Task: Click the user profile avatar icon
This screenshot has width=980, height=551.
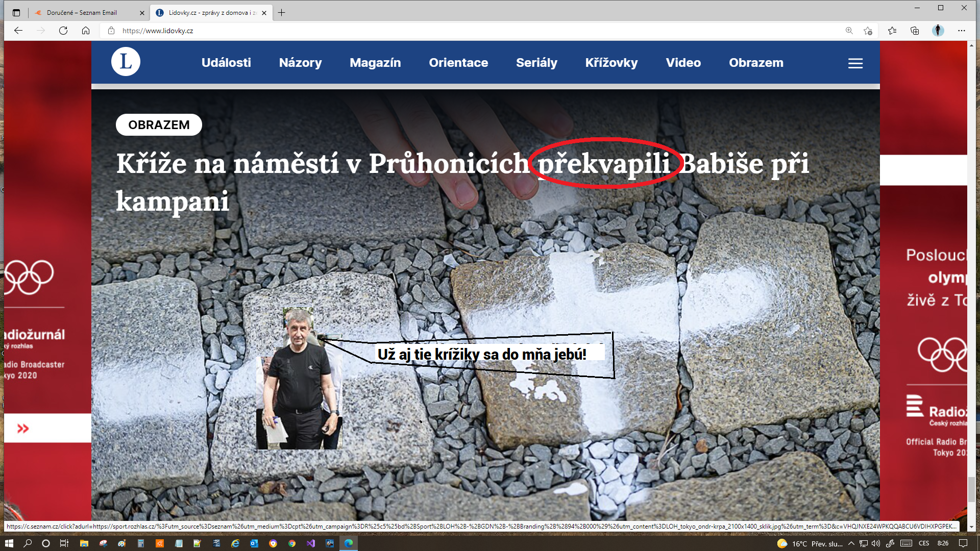Action: click(x=938, y=31)
